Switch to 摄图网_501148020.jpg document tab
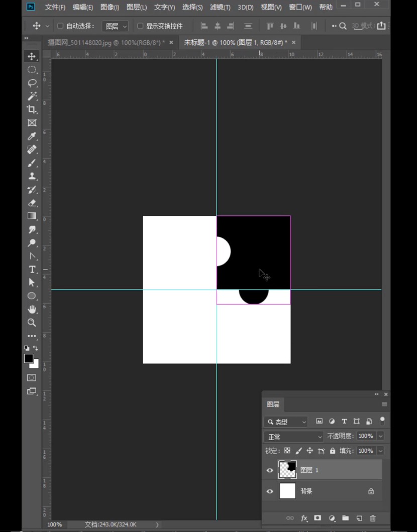The image size is (417, 532). click(106, 43)
